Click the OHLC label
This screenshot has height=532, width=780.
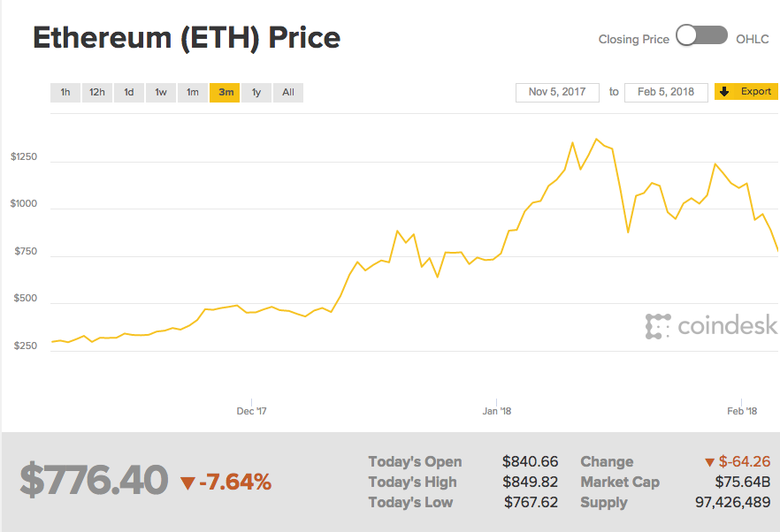pyautogui.click(x=753, y=39)
